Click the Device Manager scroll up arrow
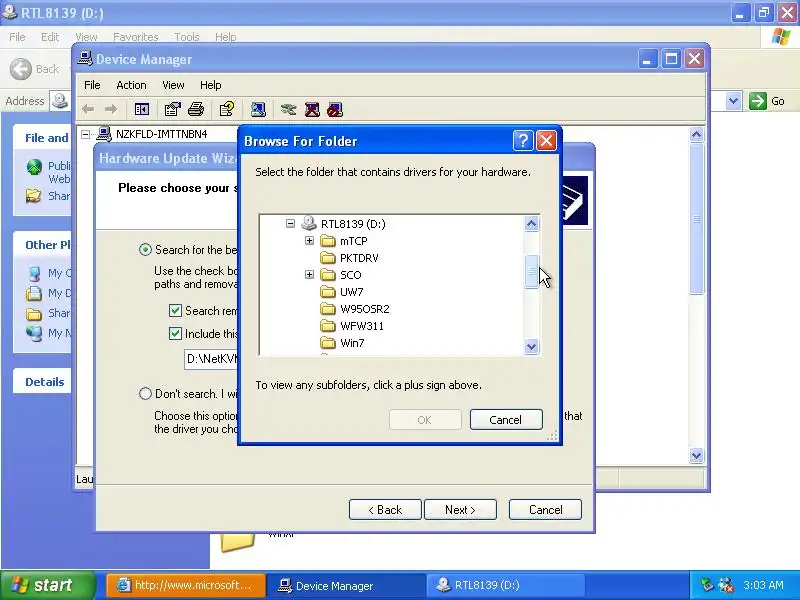Viewport: 800px width, 600px height. tap(696, 135)
